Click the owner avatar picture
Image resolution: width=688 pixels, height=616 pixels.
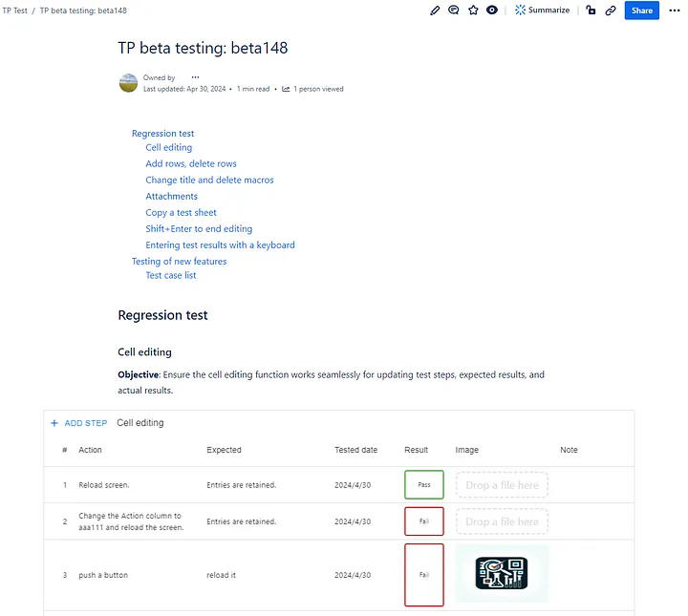coord(128,83)
